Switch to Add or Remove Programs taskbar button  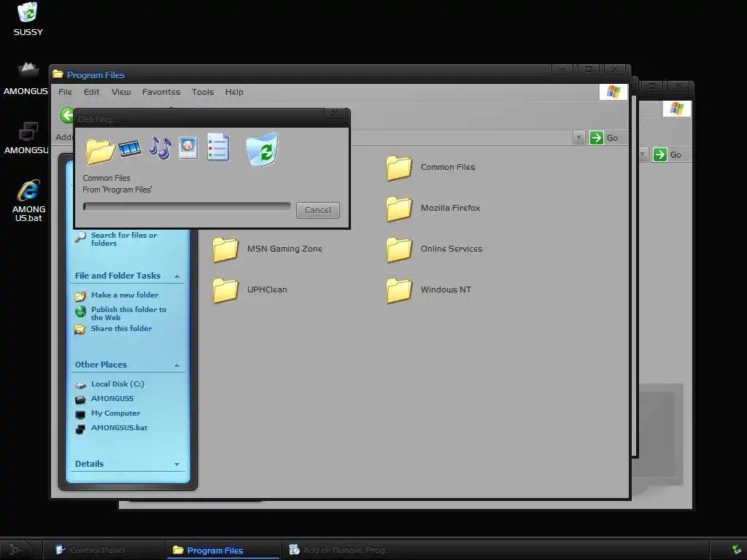[341, 550]
